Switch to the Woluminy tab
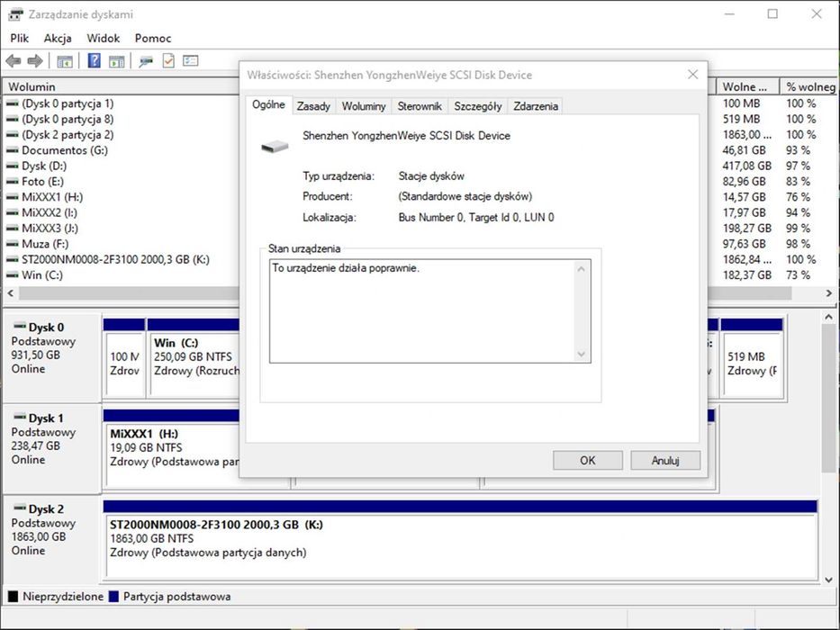Viewport: 840px width, 630px height. [364, 106]
